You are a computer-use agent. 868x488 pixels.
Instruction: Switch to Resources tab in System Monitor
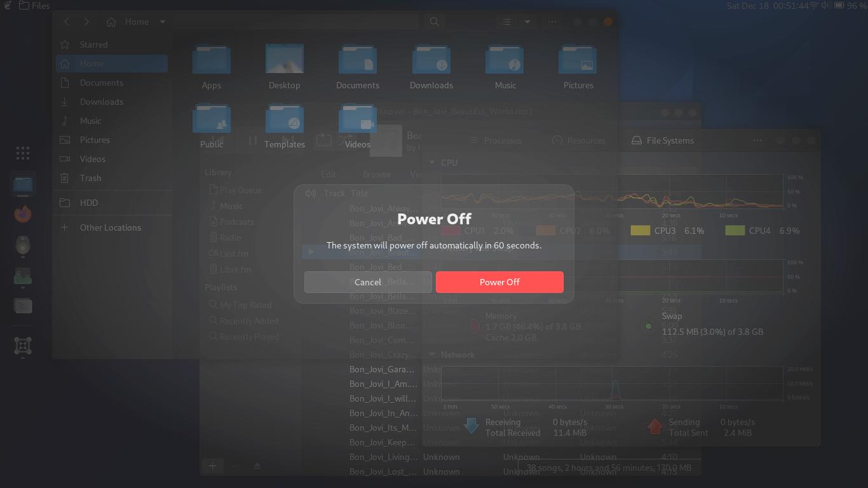(x=579, y=140)
